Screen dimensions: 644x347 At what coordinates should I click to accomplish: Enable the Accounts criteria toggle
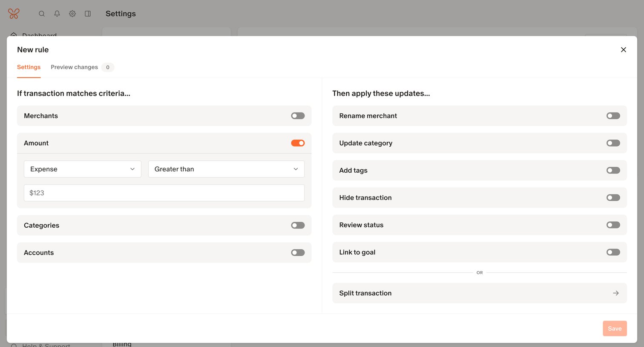coord(298,253)
